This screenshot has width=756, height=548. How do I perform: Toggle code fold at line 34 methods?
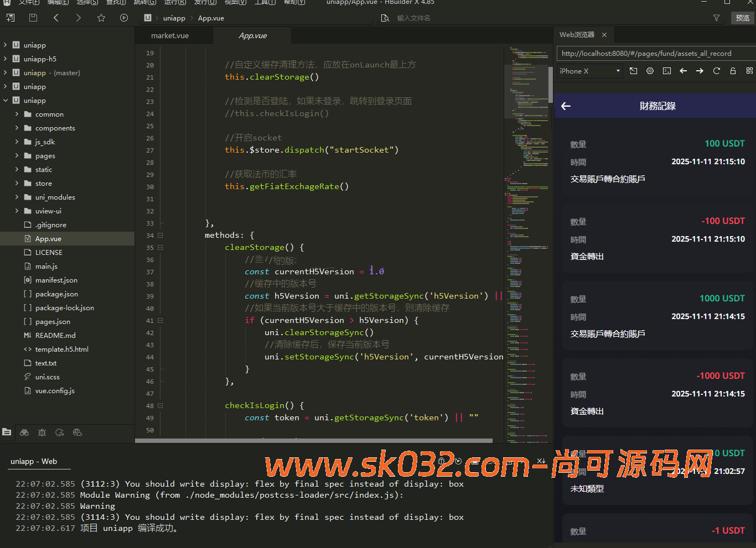click(160, 236)
